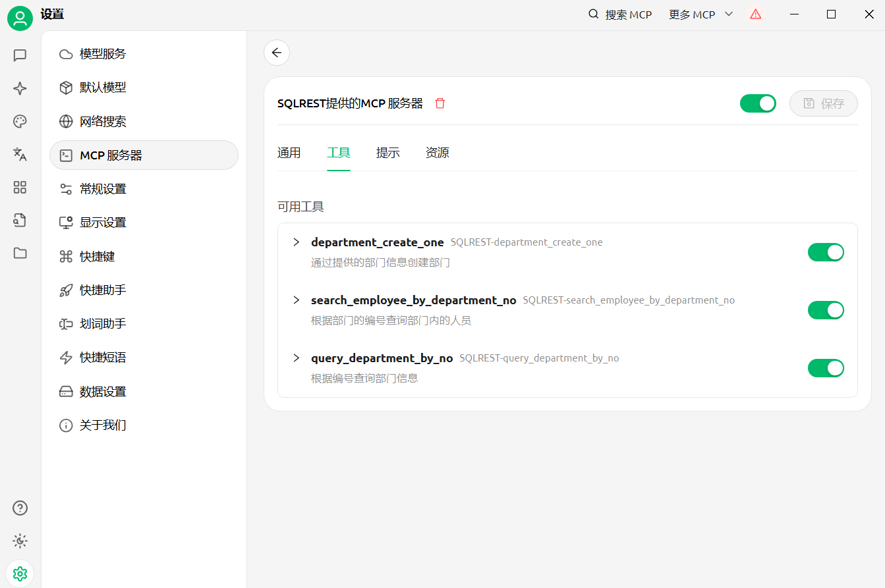Image resolution: width=885 pixels, height=588 pixels.
Task: Click the description 通过提供的部门信息创建部门
Action: click(x=380, y=263)
